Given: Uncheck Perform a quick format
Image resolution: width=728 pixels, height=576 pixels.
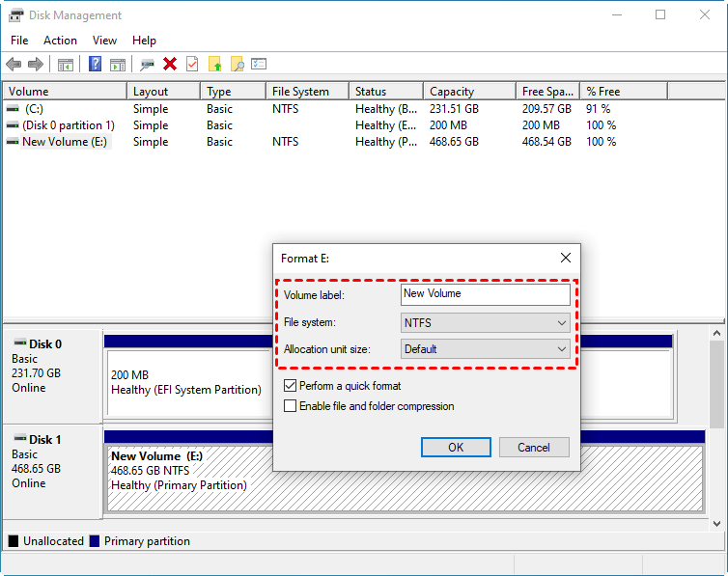Looking at the screenshot, I should click(x=291, y=385).
